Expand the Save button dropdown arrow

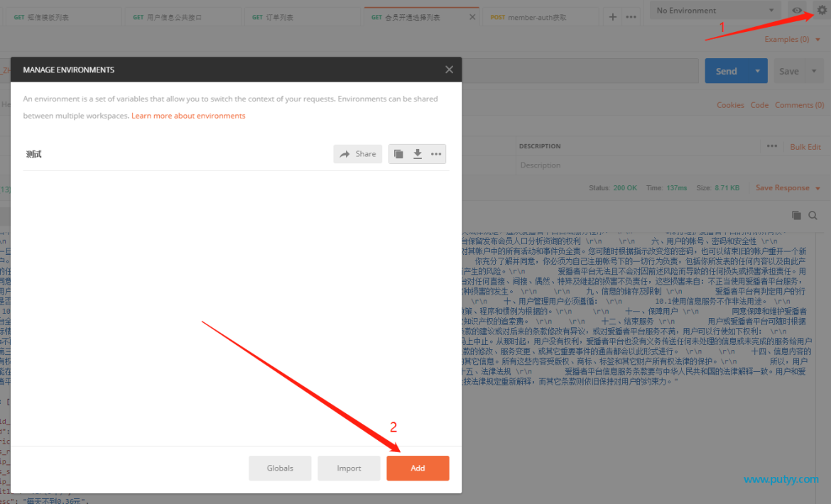pyautogui.click(x=814, y=71)
